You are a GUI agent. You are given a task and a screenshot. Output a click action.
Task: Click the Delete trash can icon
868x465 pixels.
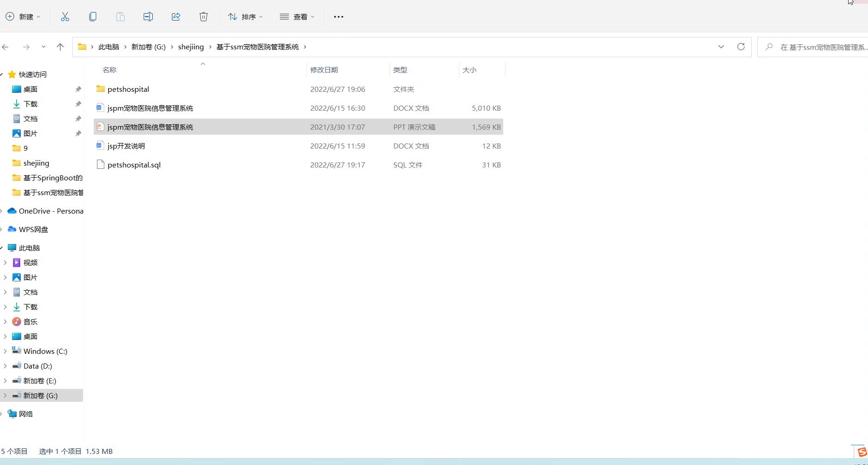coord(204,17)
